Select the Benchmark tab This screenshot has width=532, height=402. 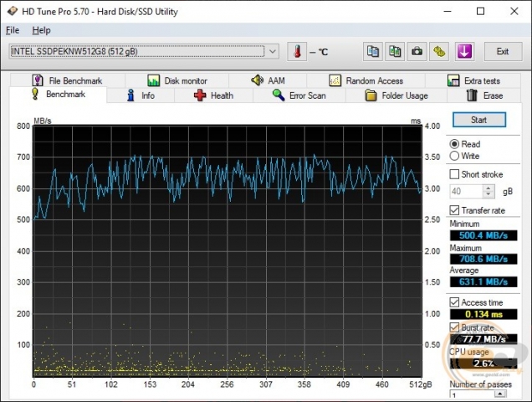(x=58, y=95)
